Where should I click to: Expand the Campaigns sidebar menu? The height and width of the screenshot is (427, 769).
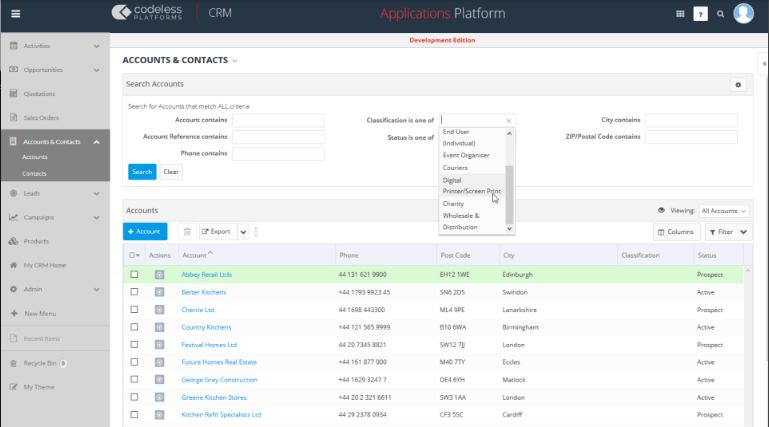(96, 218)
